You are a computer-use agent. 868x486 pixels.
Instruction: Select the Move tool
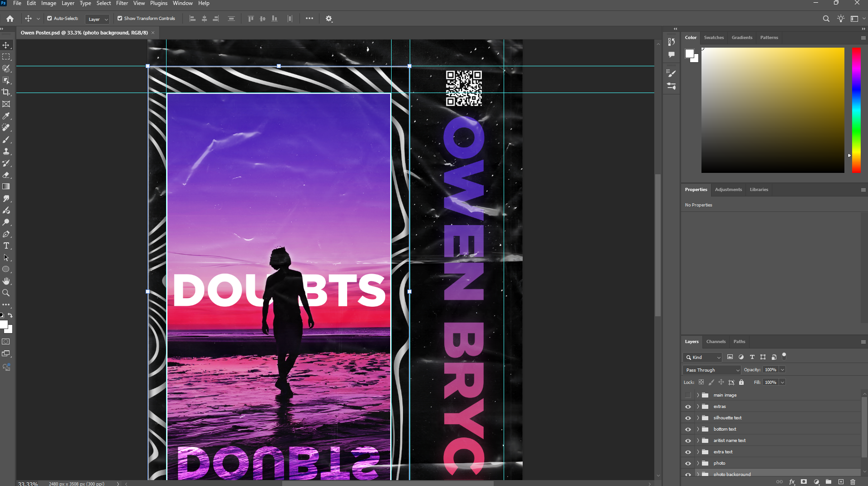tap(6, 45)
